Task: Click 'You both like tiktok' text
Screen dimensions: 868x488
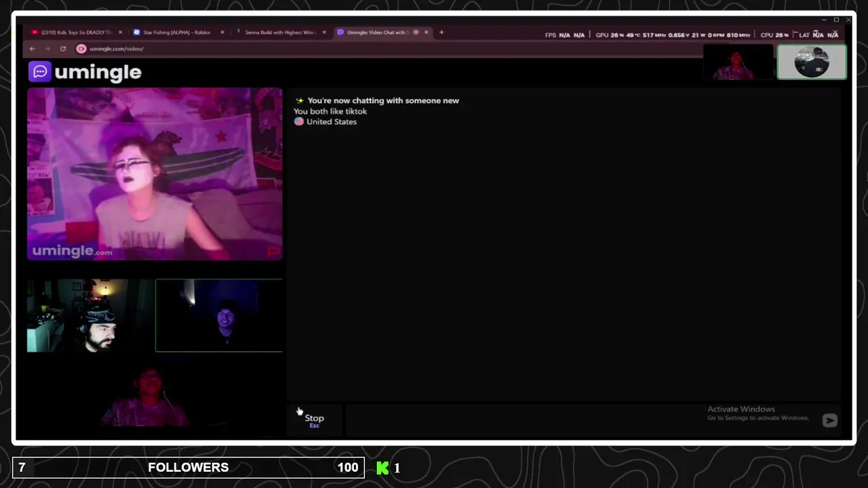Action: coord(330,111)
